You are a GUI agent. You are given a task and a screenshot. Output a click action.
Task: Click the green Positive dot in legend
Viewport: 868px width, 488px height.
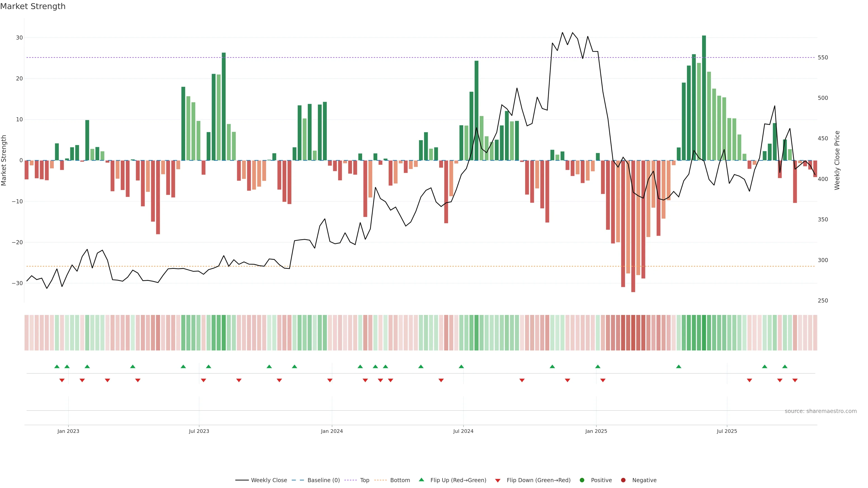[582, 480]
